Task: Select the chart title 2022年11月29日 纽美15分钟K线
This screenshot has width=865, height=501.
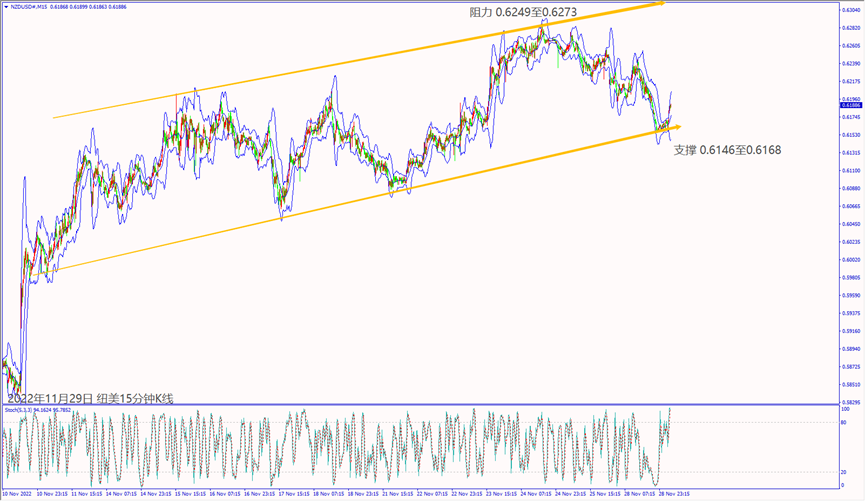Action: [x=90, y=398]
